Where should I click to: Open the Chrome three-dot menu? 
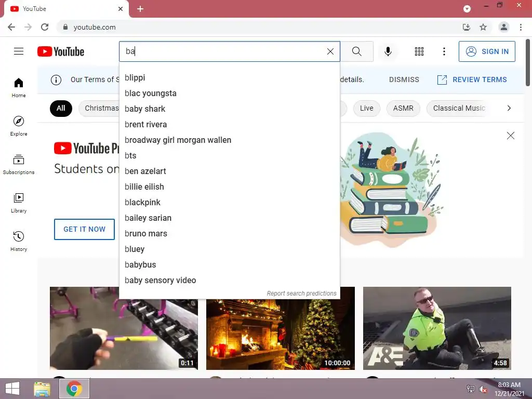point(521,27)
